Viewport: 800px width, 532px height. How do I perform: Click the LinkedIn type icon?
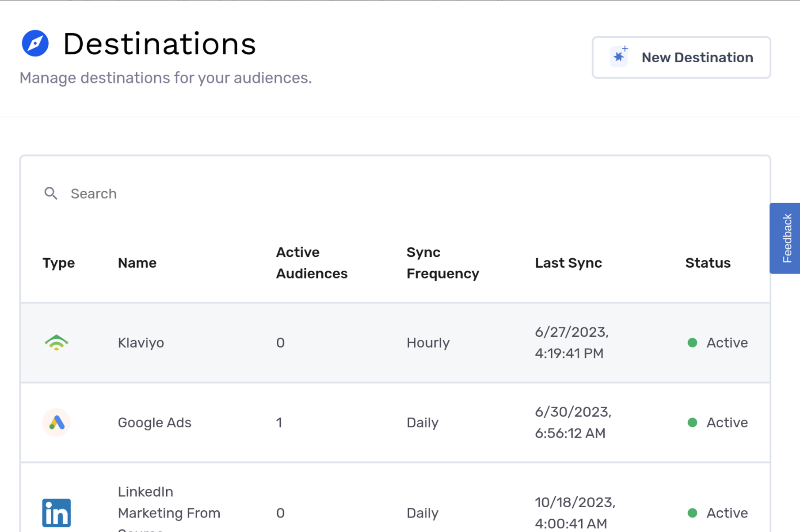[x=57, y=513]
